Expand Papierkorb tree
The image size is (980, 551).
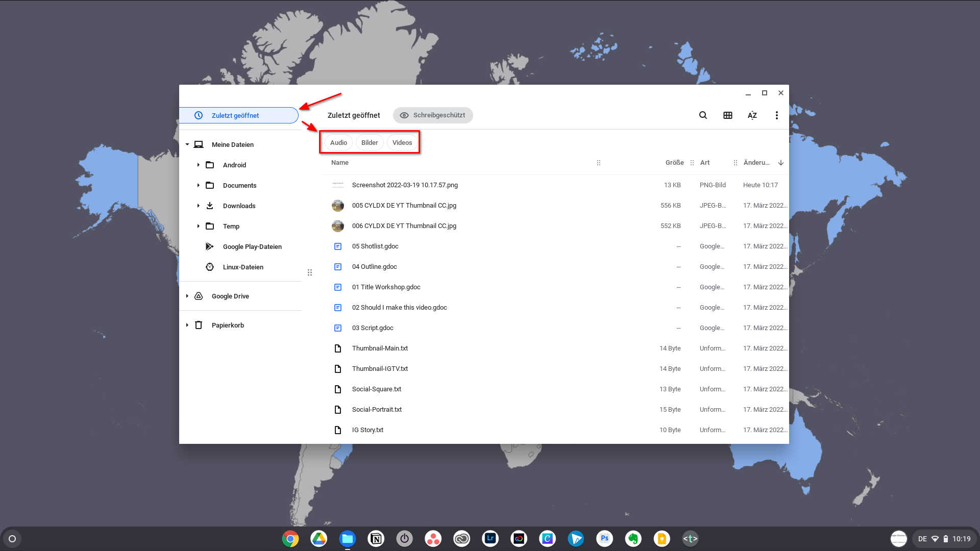tap(187, 325)
